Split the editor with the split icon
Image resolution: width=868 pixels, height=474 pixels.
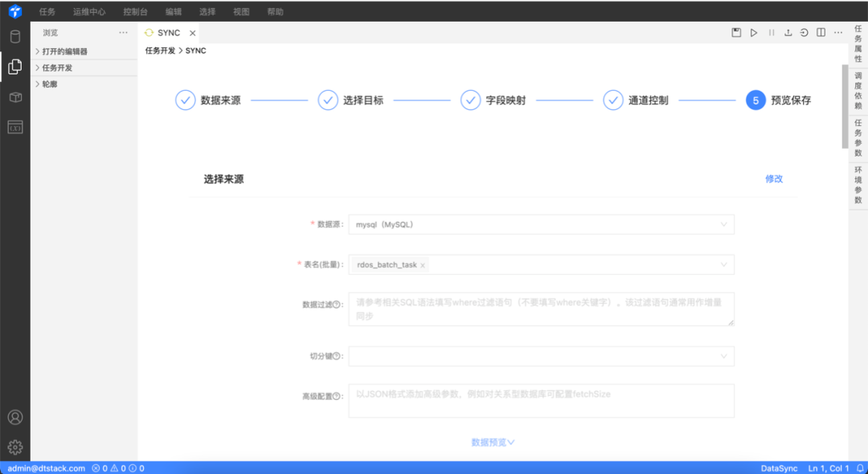821,33
